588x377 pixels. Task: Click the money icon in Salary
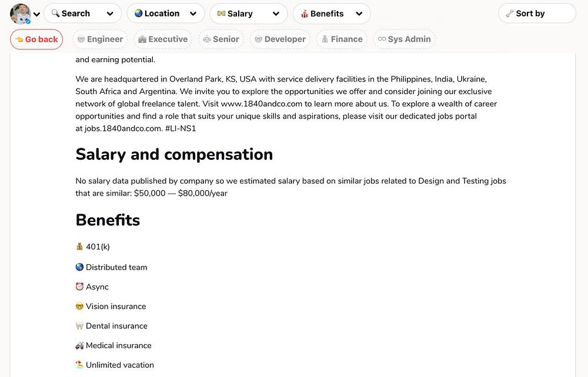pos(222,14)
